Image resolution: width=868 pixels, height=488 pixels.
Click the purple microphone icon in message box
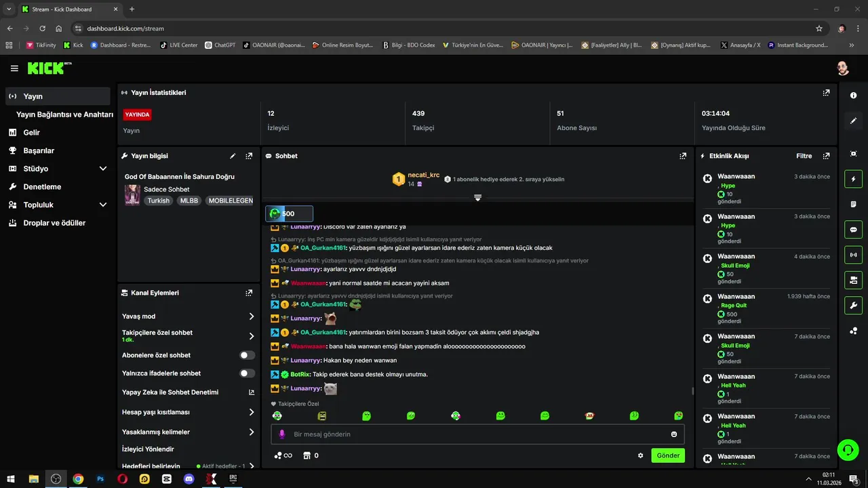click(282, 434)
